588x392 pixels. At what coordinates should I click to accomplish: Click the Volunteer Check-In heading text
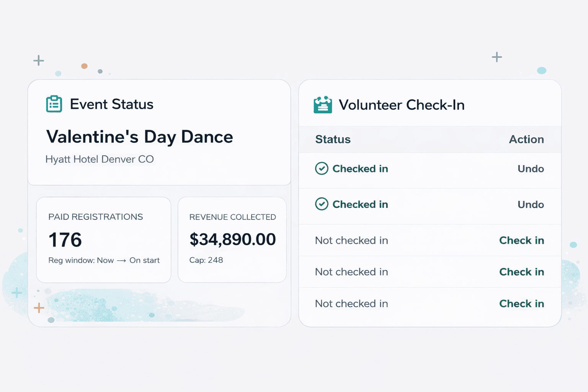402,105
